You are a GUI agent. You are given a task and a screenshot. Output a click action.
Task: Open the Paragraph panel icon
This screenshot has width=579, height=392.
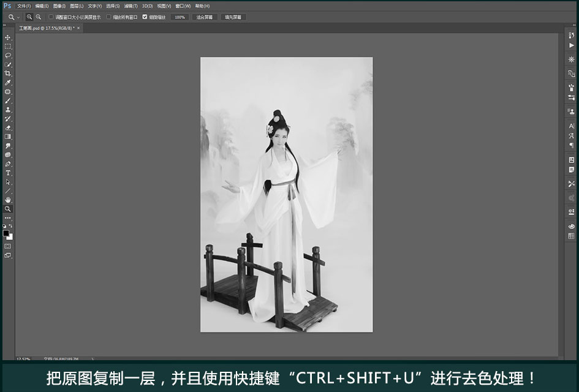click(571, 145)
